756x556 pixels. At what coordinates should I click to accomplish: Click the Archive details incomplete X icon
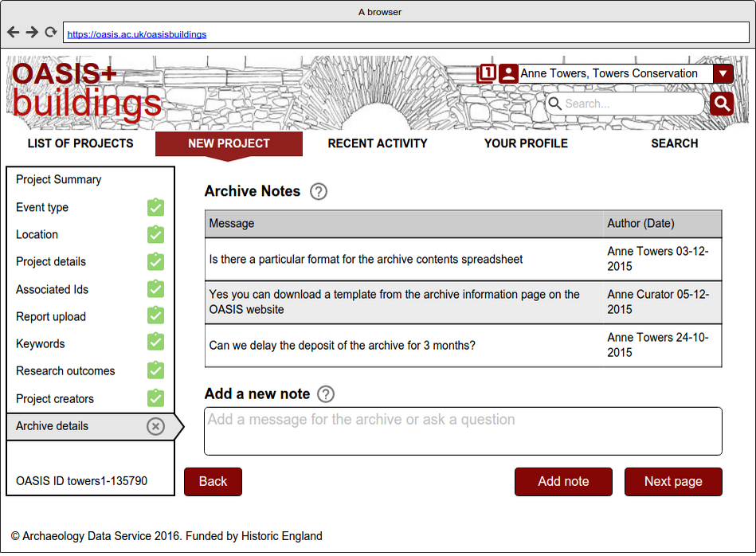point(155,426)
